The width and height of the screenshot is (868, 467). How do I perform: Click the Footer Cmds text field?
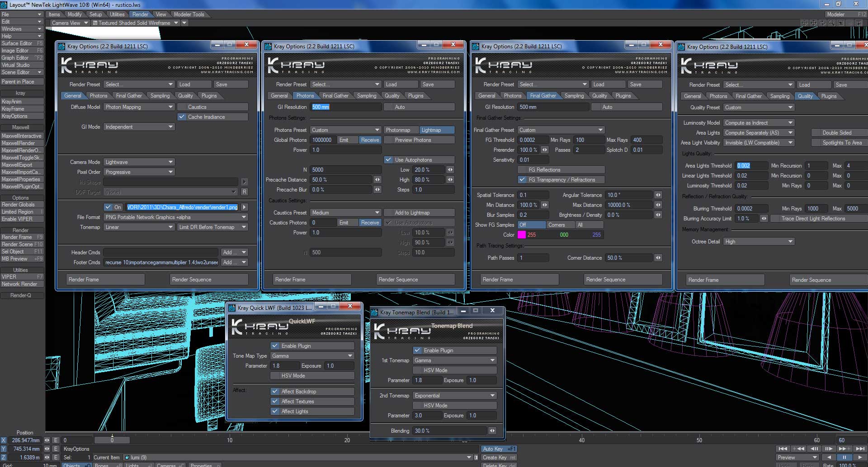coord(161,262)
